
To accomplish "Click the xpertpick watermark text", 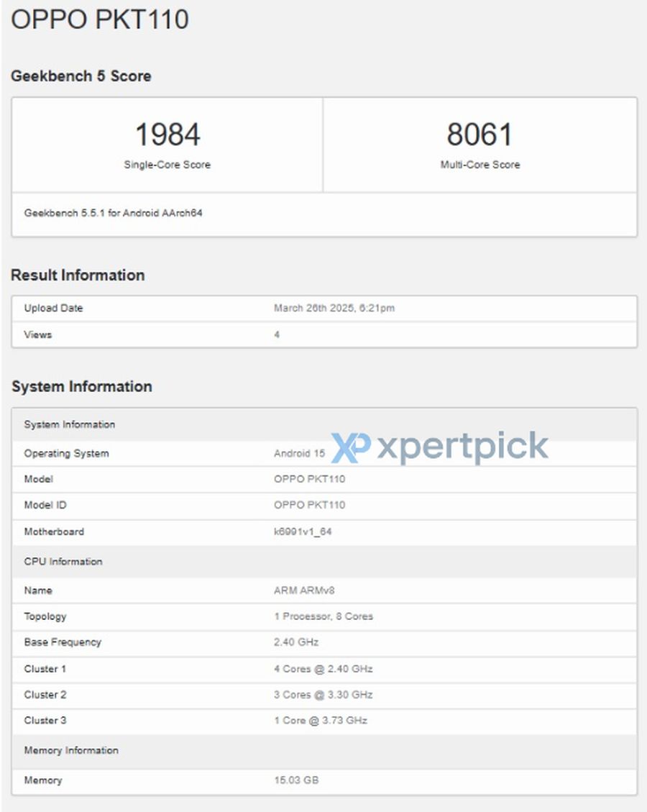I will click(x=462, y=447).
